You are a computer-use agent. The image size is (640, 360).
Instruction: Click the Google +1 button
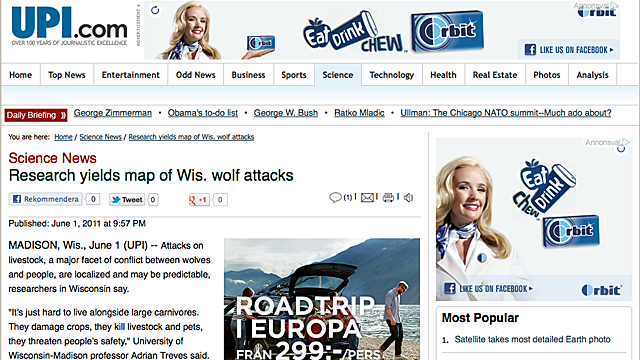(x=199, y=200)
